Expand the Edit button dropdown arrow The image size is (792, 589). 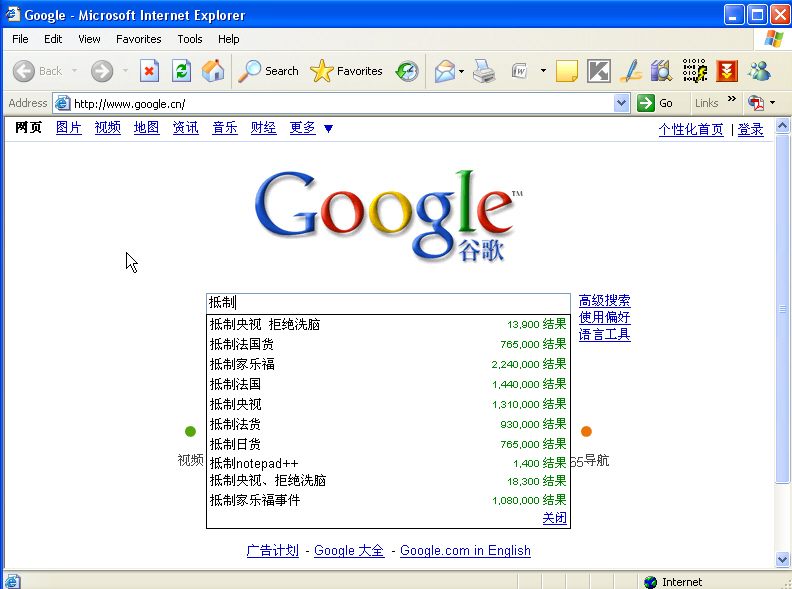(x=543, y=71)
